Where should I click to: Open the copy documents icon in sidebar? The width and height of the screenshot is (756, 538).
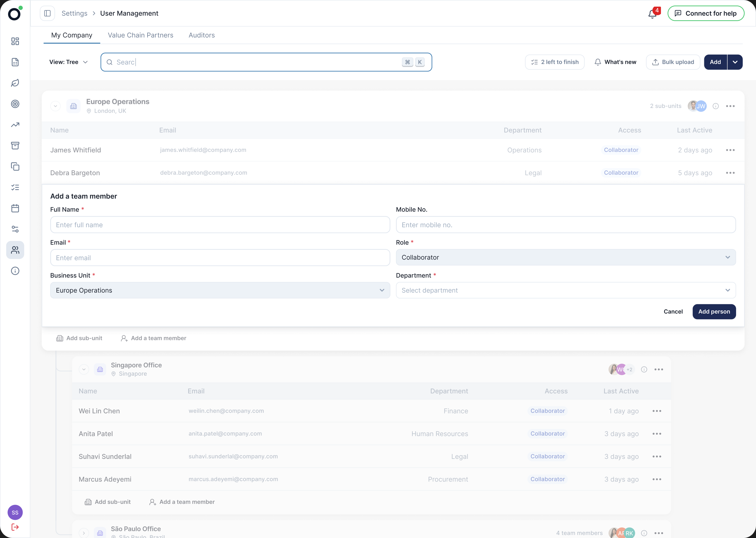click(15, 166)
